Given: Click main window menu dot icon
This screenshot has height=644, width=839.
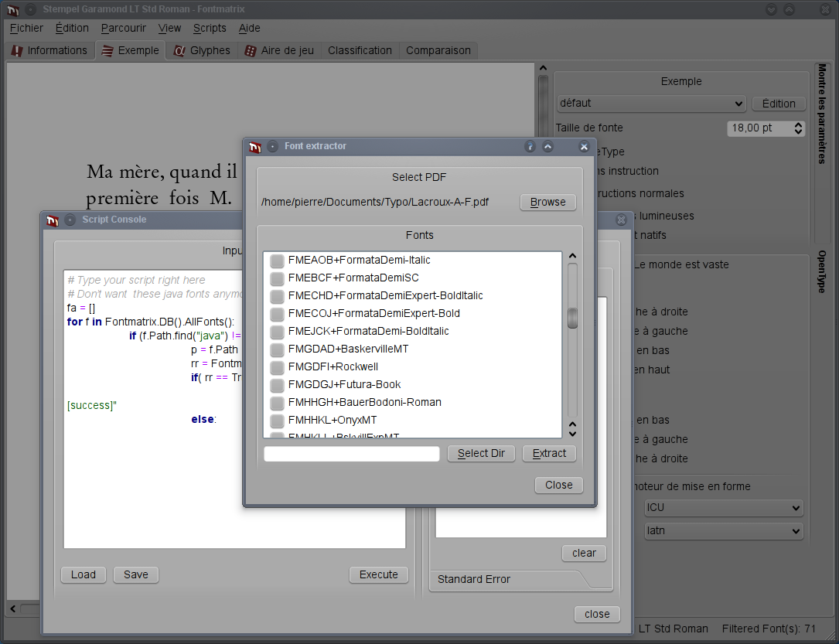Looking at the screenshot, I should (x=30, y=9).
